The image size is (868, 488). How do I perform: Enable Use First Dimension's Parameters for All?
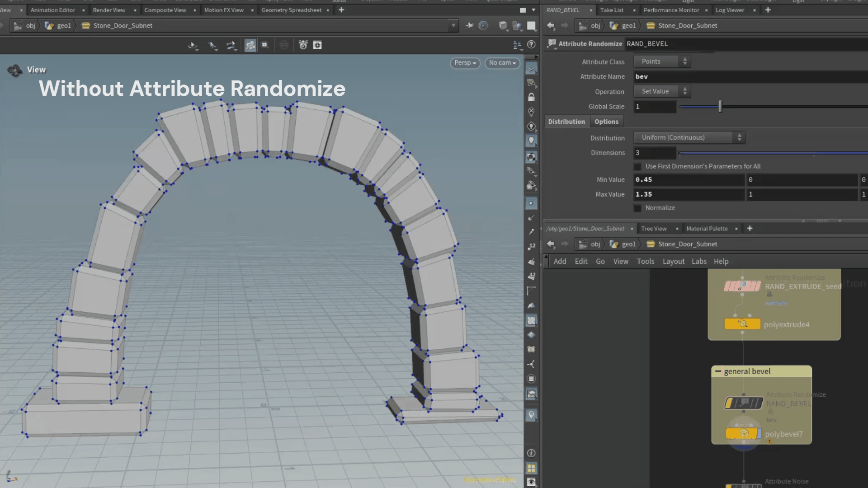pyautogui.click(x=637, y=167)
